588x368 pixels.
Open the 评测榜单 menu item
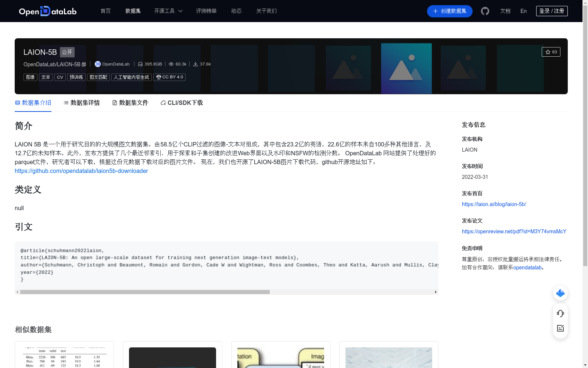click(x=206, y=11)
